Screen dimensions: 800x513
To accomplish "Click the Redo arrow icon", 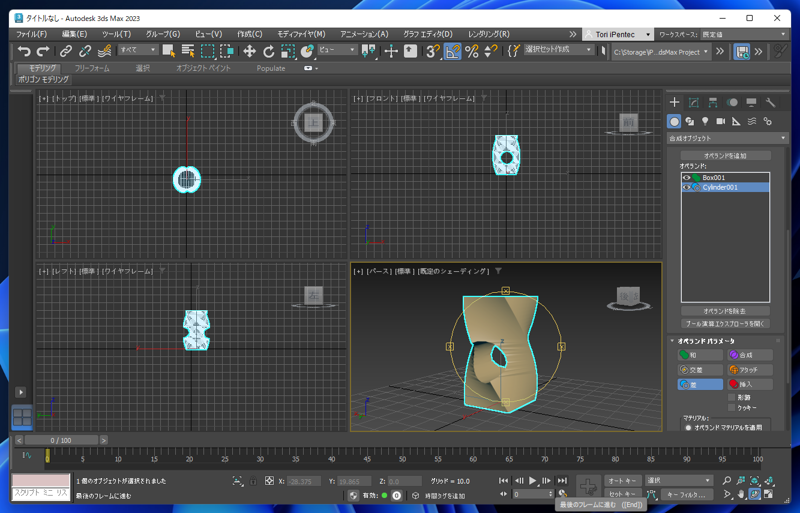I will pyautogui.click(x=43, y=51).
